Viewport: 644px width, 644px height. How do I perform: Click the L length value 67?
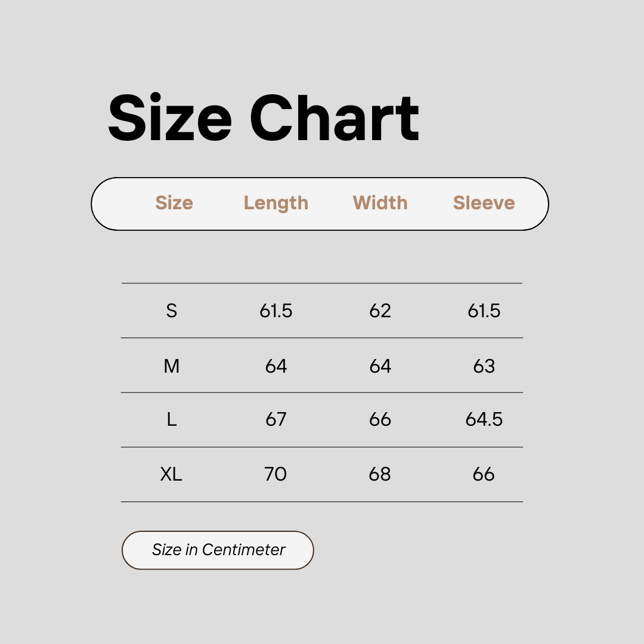pyautogui.click(x=276, y=420)
